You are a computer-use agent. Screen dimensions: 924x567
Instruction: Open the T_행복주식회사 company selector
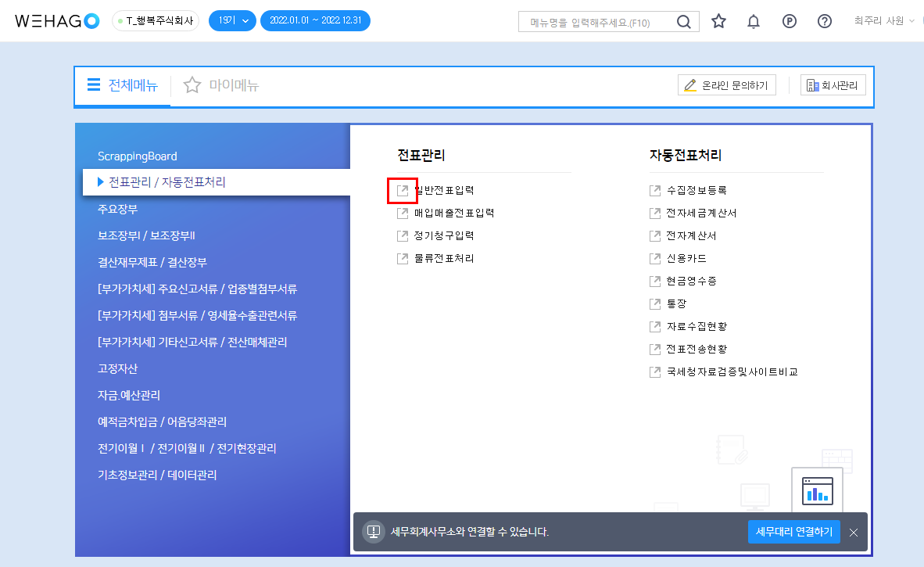point(156,21)
